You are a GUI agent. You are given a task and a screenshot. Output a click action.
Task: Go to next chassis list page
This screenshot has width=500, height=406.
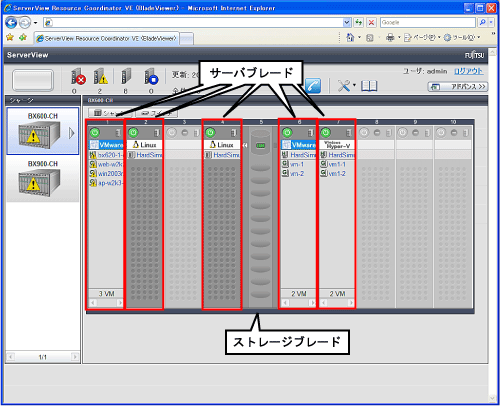click(x=75, y=357)
